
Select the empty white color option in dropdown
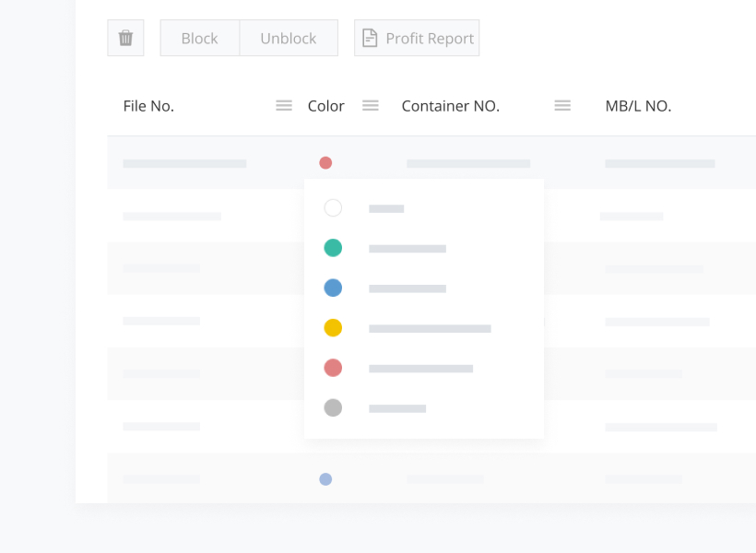click(x=334, y=208)
